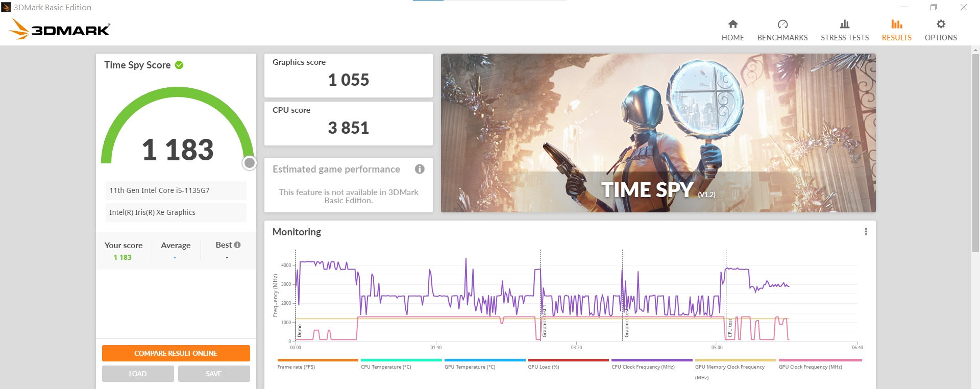The height and width of the screenshot is (389, 980).
Task: Switch to the BENCHMARKS tab
Action: coord(782,31)
